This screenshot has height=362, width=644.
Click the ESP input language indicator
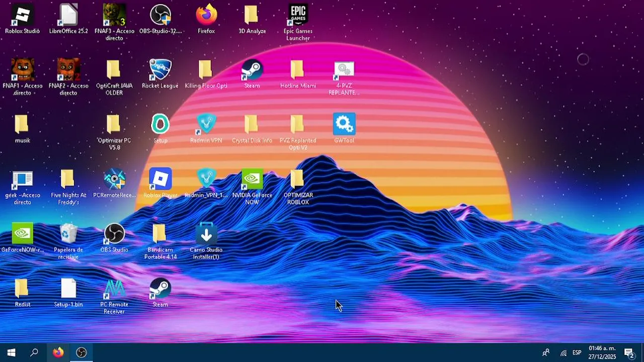pyautogui.click(x=577, y=352)
